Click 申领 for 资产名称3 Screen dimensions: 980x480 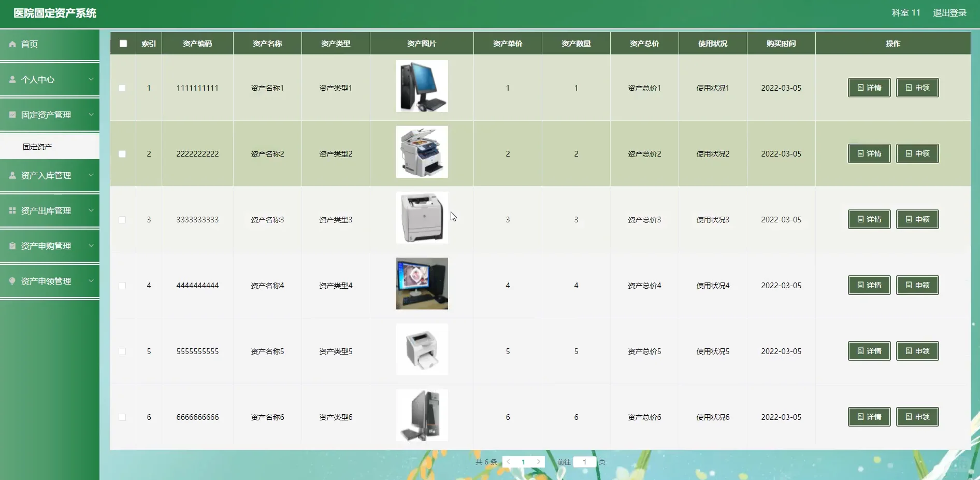917,219
